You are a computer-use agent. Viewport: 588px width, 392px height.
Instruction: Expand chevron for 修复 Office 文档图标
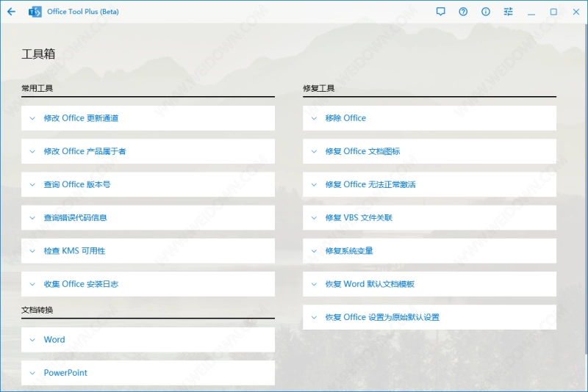tap(315, 152)
